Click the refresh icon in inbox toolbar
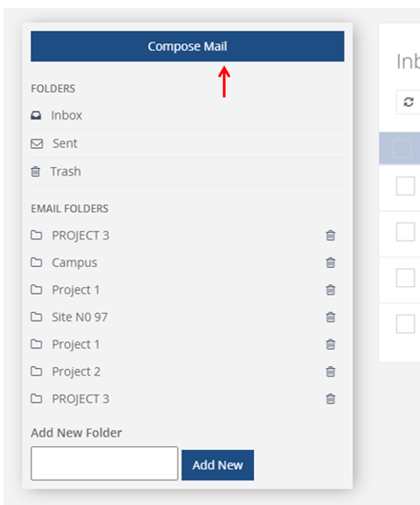 (409, 102)
